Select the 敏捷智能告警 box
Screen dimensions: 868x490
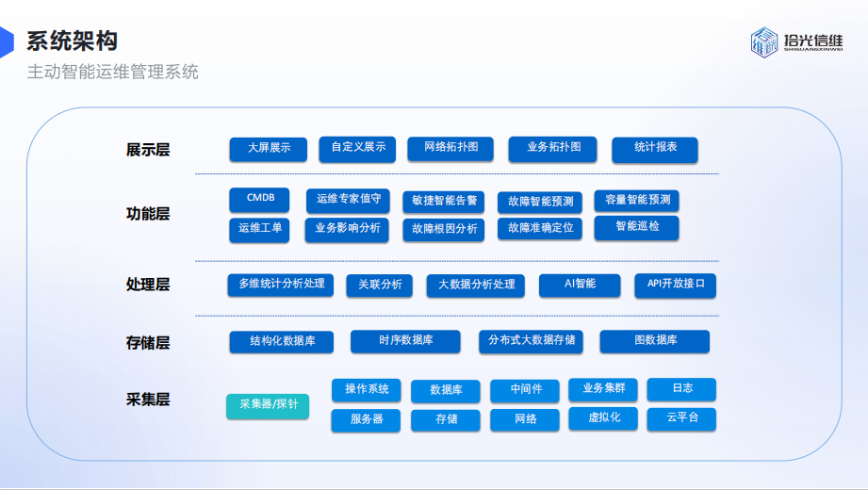pyautogui.click(x=444, y=202)
